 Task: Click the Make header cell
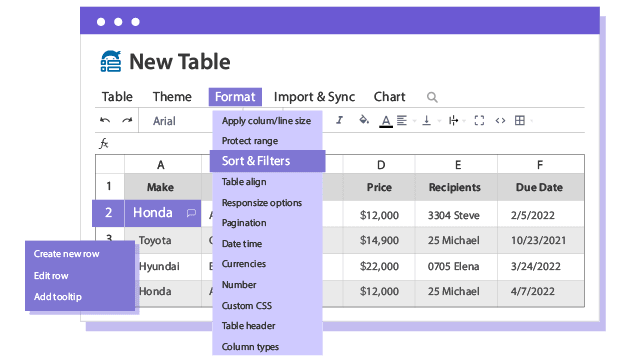[x=163, y=187]
